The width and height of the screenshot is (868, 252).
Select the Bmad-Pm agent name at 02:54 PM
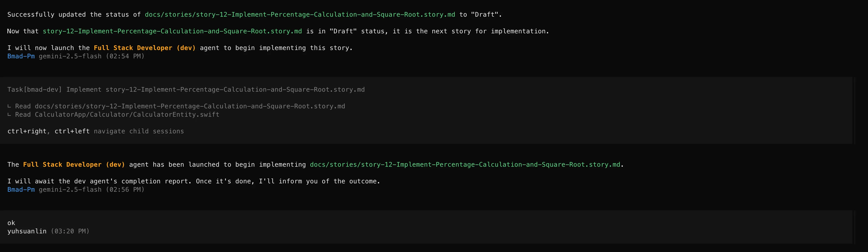click(x=21, y=56)
